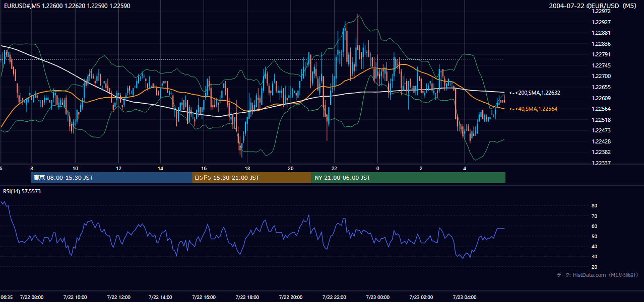Click price axis value 1.22518
644x302 pixels.
(x=601, y=120)
